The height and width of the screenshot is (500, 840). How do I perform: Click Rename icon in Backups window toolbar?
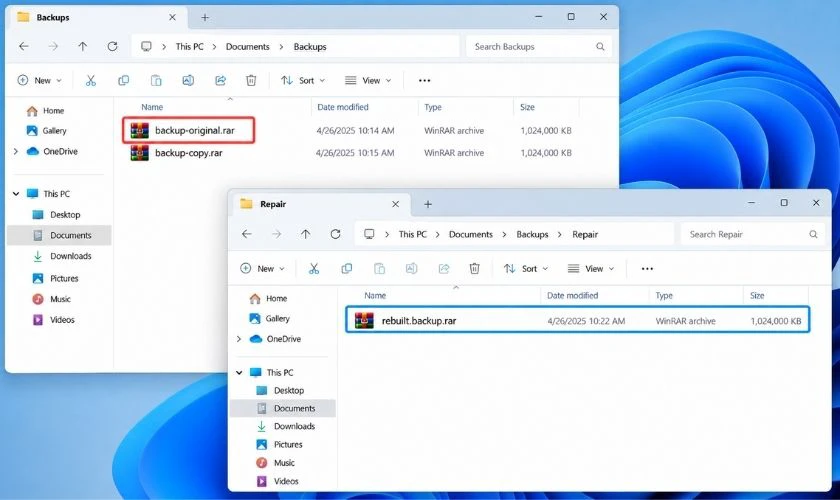[x=188, y=80]
